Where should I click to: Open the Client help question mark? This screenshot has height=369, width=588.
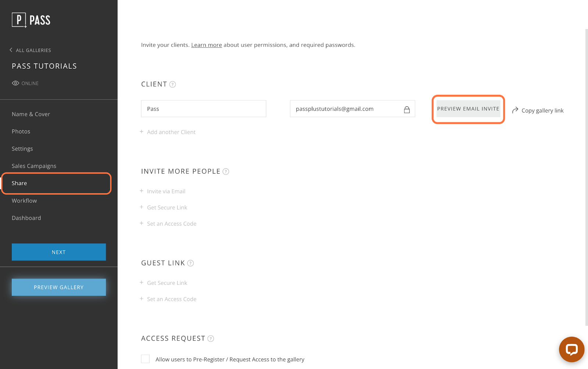click(172, 84)
